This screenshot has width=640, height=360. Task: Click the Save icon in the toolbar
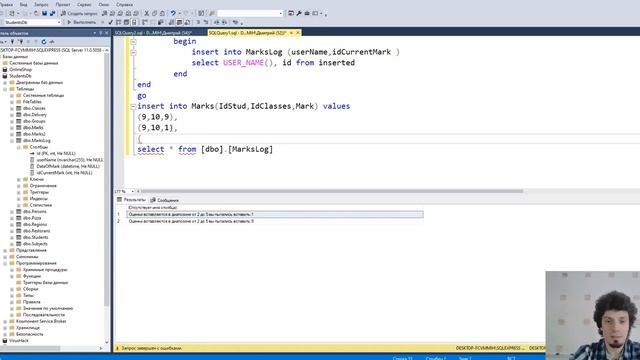click(44, 13)
